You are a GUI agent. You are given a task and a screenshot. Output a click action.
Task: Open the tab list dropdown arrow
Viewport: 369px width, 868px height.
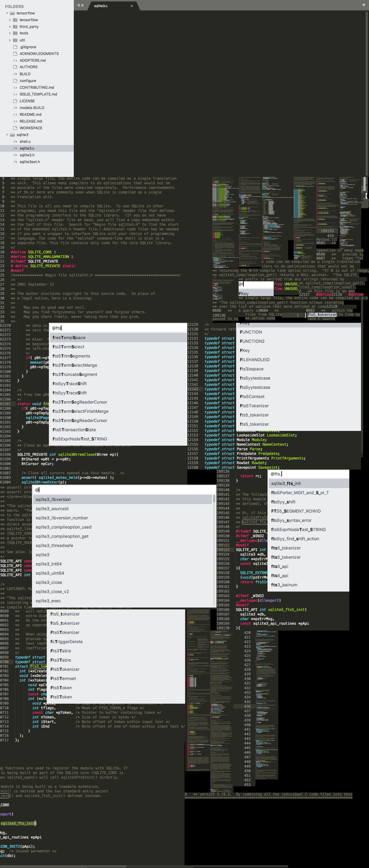(363, 6)
